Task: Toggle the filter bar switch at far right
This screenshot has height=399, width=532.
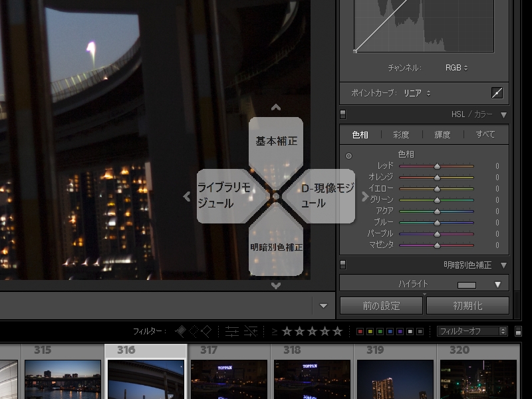Action: tap(518, 331)
